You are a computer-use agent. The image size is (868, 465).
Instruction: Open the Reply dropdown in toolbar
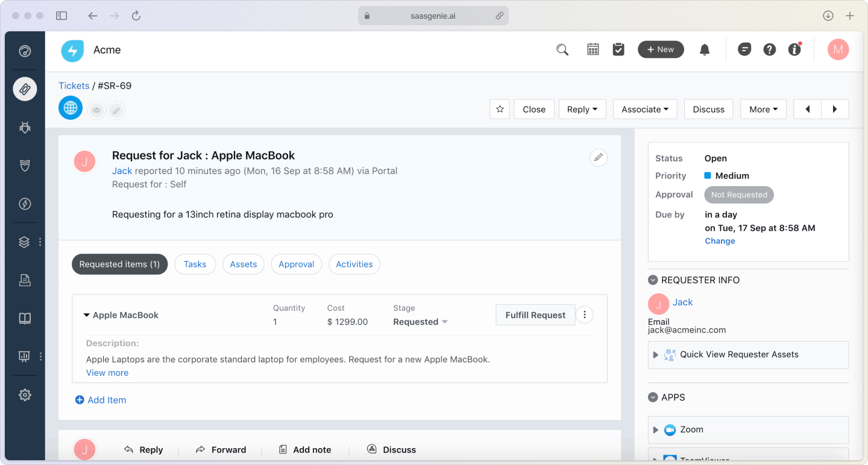[582, 109]
